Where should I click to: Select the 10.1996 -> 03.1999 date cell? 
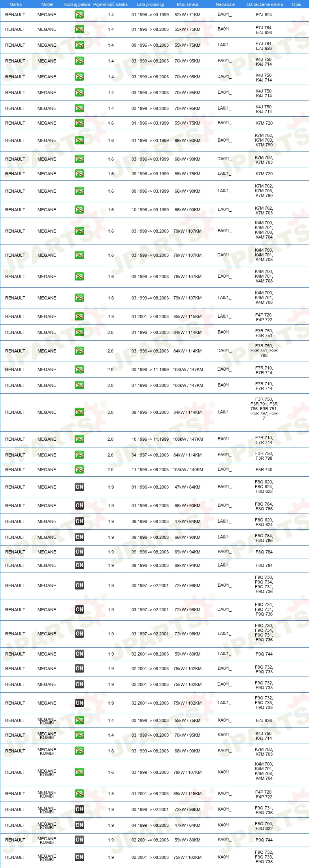tap(150, 210)
